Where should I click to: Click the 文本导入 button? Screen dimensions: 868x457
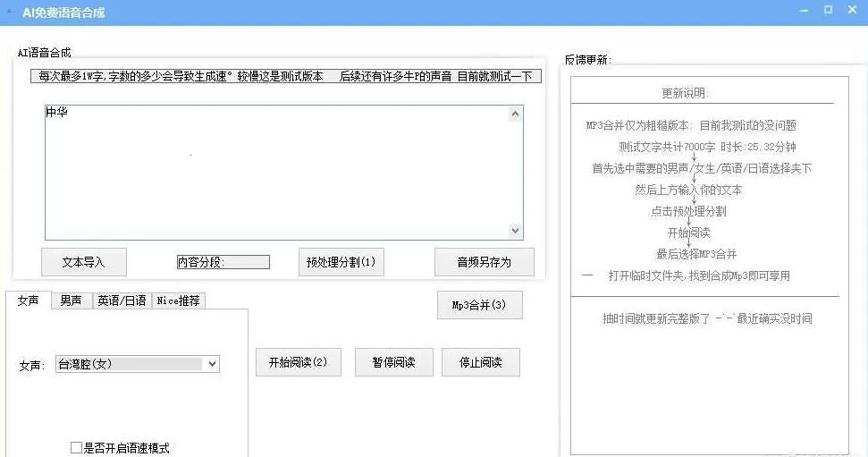click(83, 262)
